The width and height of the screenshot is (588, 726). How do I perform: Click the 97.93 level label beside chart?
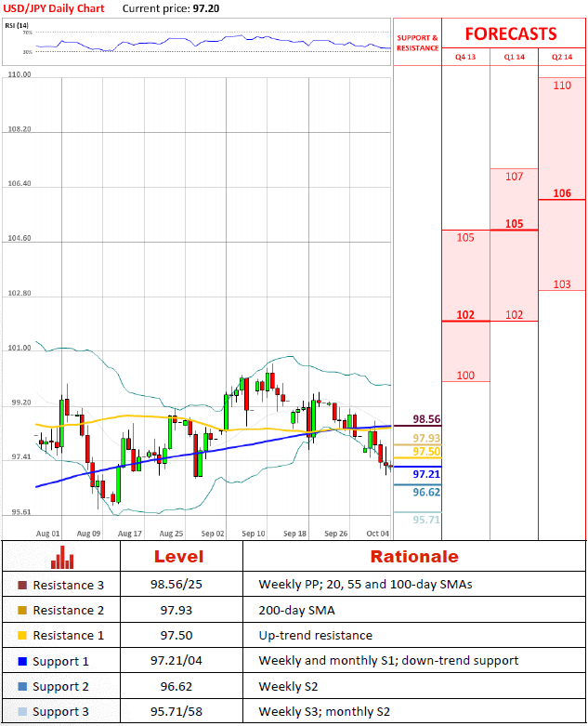[426, 438]
